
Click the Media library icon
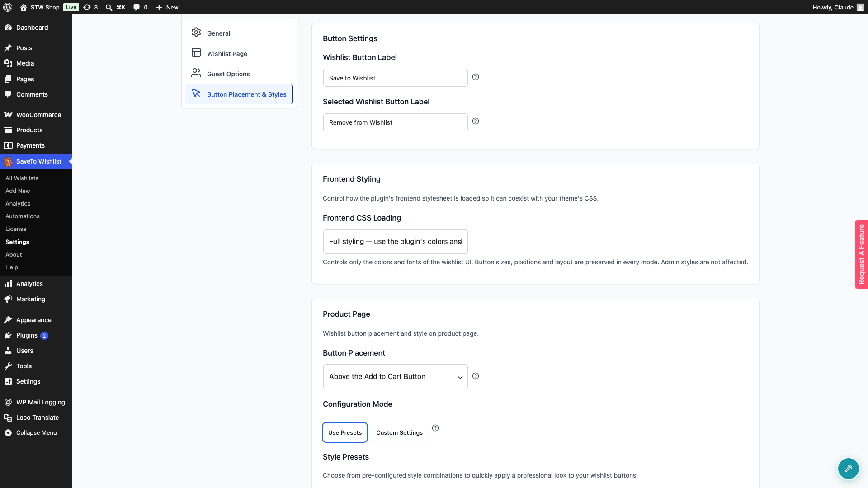click(8, 63)
